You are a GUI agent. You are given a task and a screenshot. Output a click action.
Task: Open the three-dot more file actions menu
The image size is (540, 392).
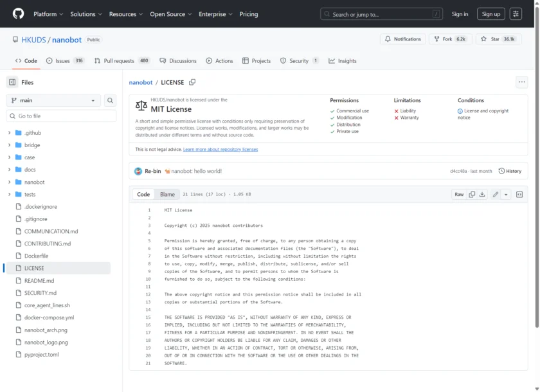pos(521,82)
